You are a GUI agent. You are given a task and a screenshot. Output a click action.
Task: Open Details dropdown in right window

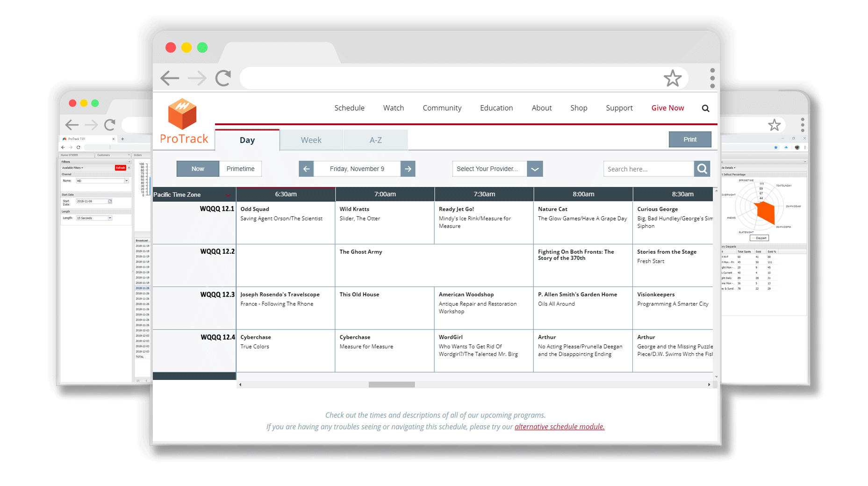(729, 168)
